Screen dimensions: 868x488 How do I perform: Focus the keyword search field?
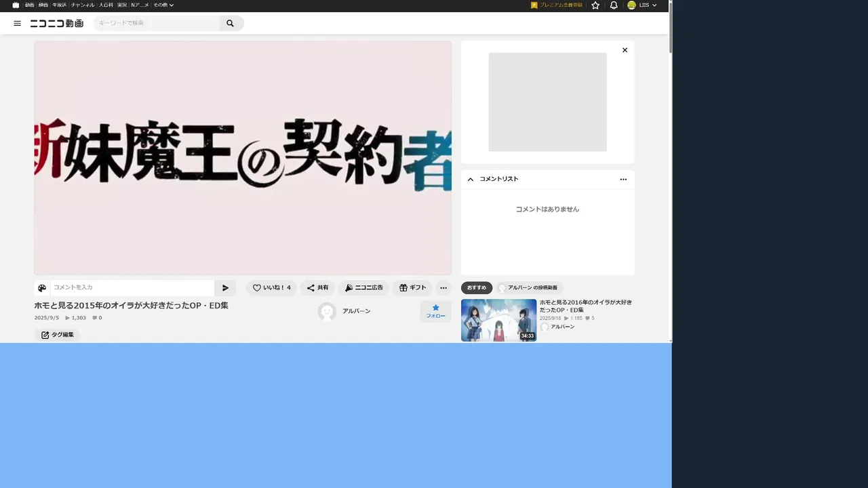click(x=157, y=23)
